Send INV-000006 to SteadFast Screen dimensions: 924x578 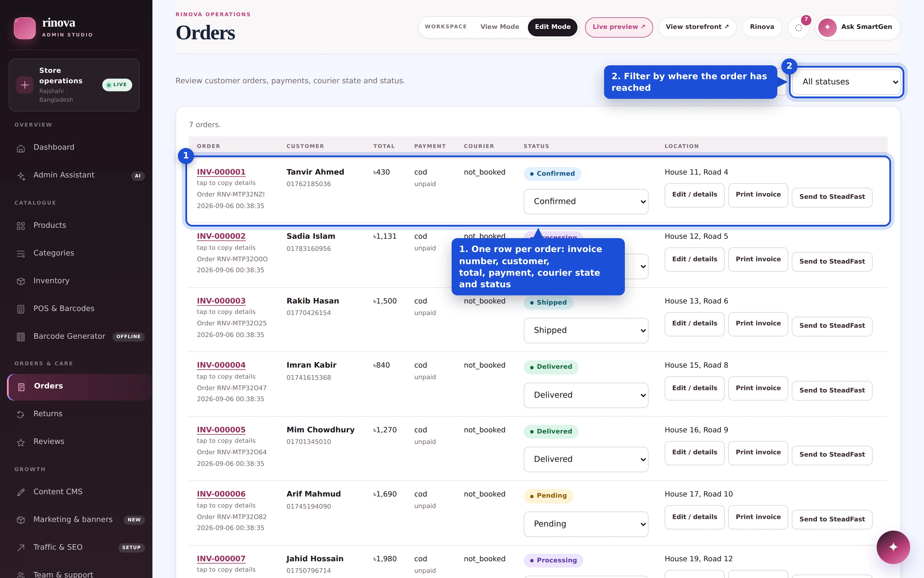click(x=832, y=520)
